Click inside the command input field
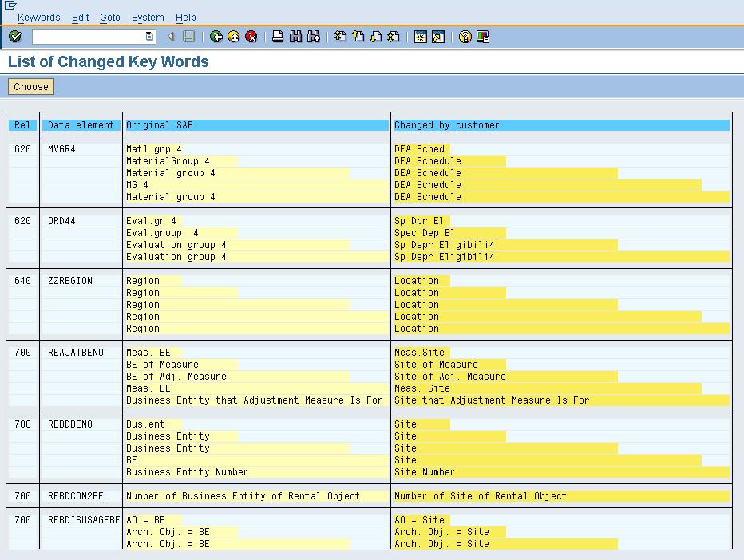 coord(88,36)
